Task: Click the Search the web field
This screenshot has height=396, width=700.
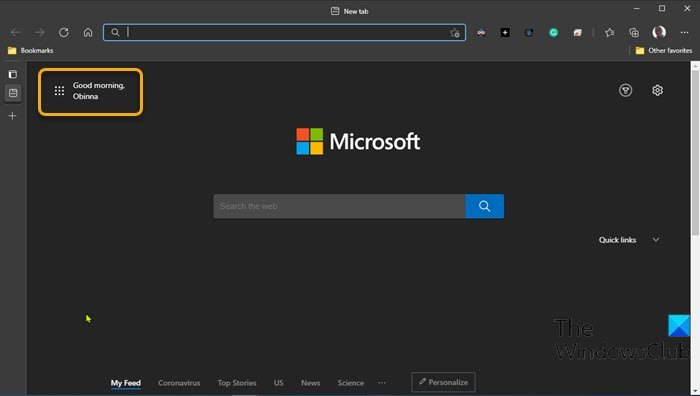Action: (339, 206)
